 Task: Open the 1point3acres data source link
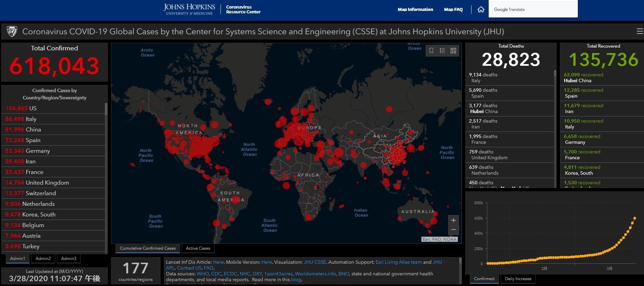[278, 274]
